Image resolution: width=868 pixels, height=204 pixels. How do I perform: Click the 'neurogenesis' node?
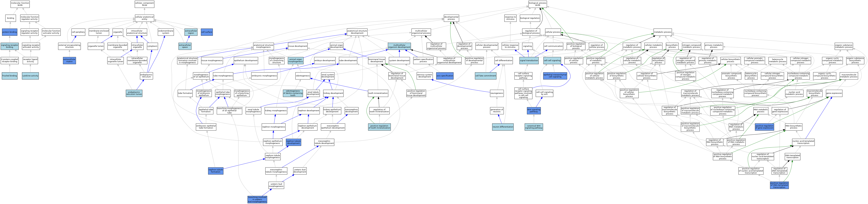pyautogui.click(x=497, y=93)
